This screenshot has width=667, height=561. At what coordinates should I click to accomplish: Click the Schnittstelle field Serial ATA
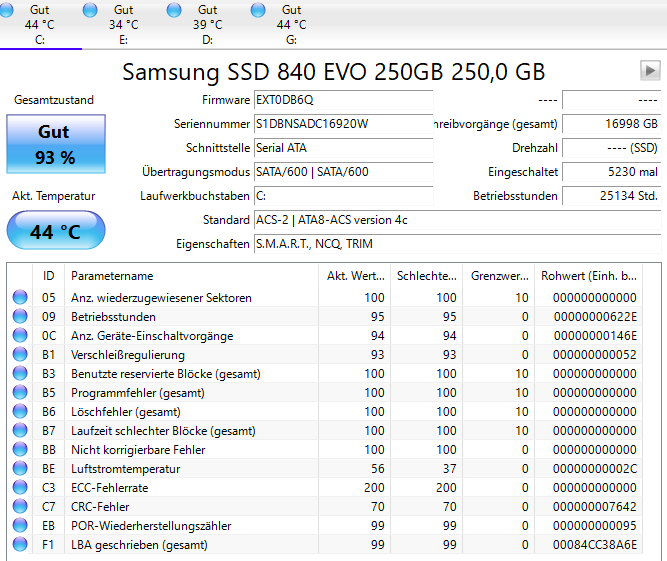pos(343,148)
